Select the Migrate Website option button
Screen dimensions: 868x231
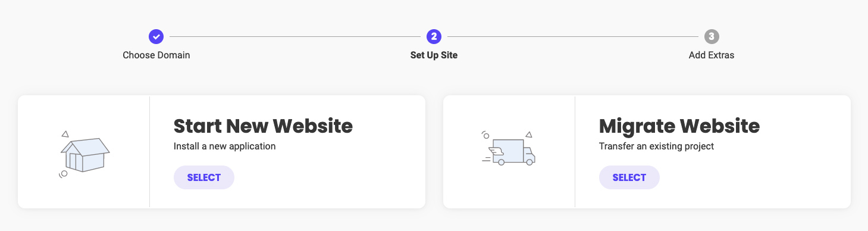click(629, 177)
